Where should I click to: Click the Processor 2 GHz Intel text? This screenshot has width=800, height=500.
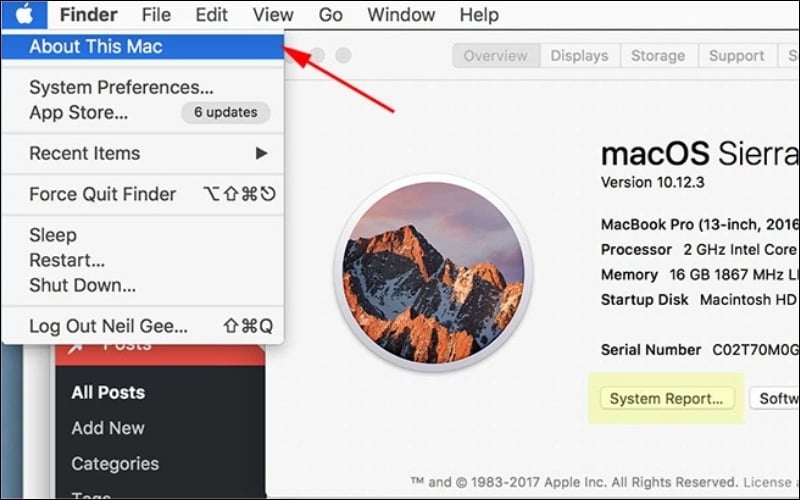point(700,249)
